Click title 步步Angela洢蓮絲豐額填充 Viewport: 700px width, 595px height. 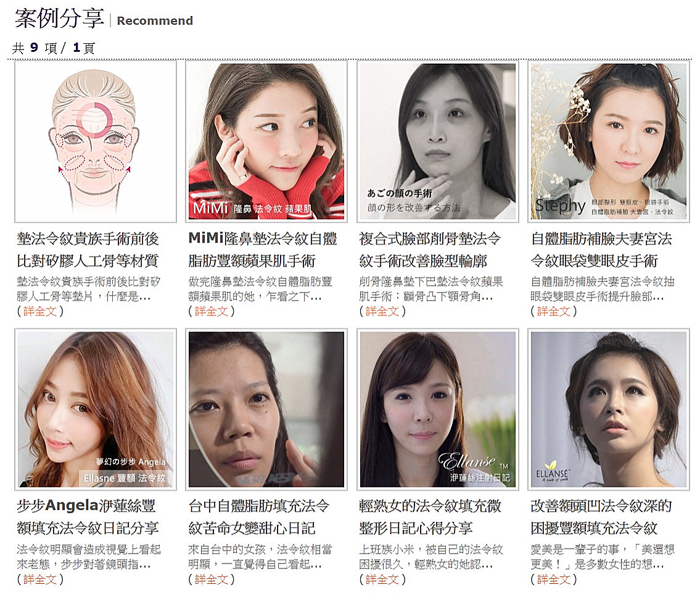click(88, 517)
